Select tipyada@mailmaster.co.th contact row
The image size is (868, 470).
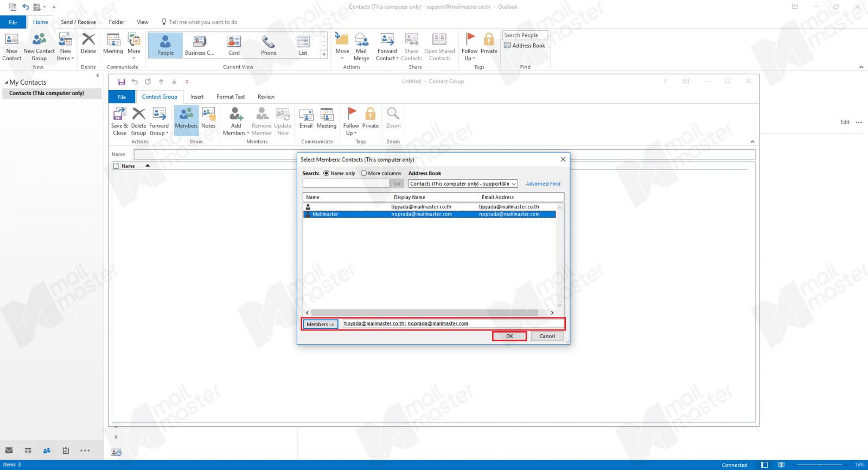(x=429, y=207)
